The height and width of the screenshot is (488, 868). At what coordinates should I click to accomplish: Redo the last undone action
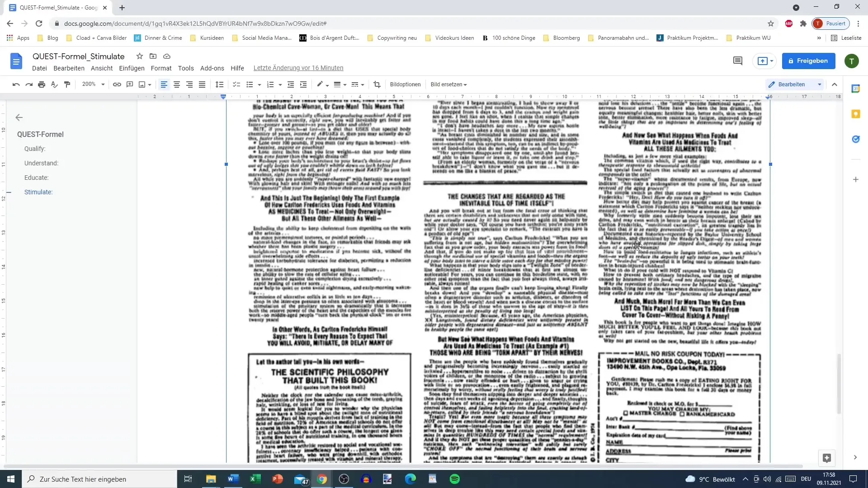coord(29,84)
